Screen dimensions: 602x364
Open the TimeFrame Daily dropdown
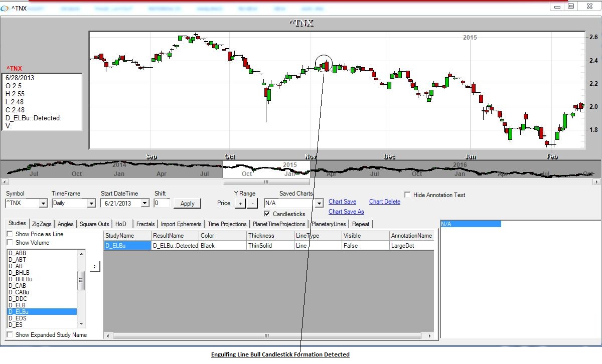click(91, 204)
